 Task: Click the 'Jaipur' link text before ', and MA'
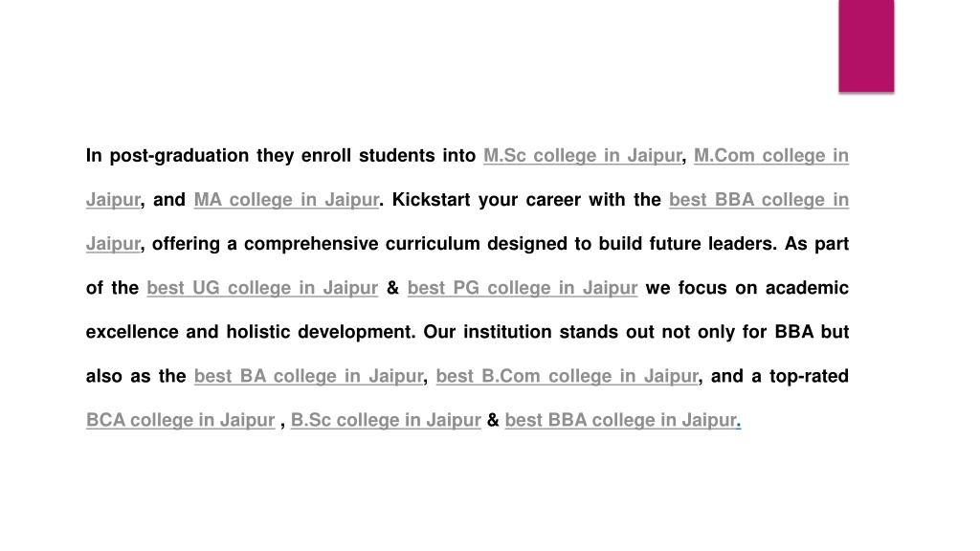click(113, 200)
